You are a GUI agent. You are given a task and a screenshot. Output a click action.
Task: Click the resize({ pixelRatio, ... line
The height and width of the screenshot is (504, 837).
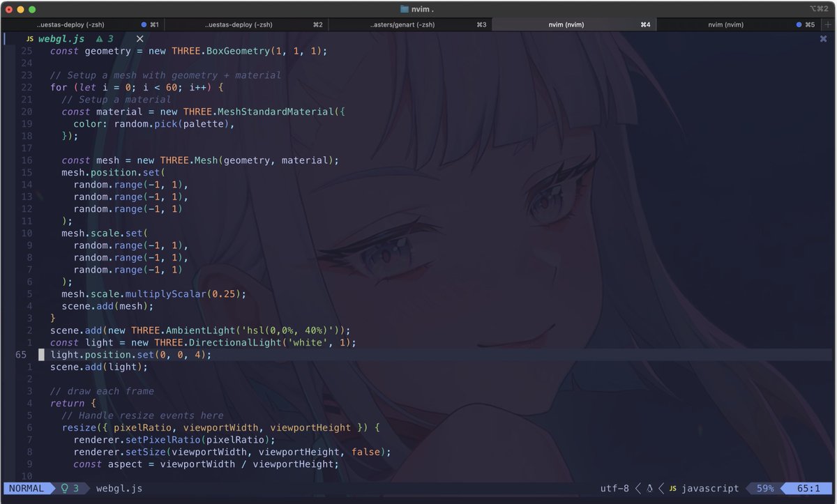pos(220,428)
